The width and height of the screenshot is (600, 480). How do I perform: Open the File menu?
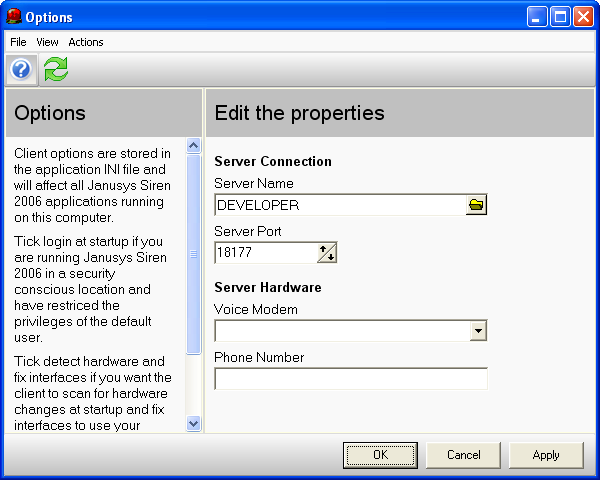[x=18, y=42]
